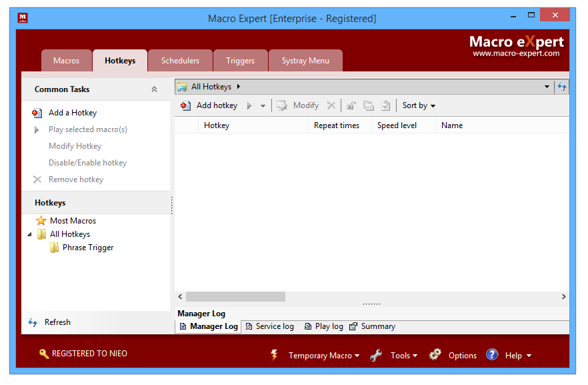The height and width of the screenshot is (385, 588).
Task: Click the clipboard check icon in toolbar
Action: coord(385,106)
